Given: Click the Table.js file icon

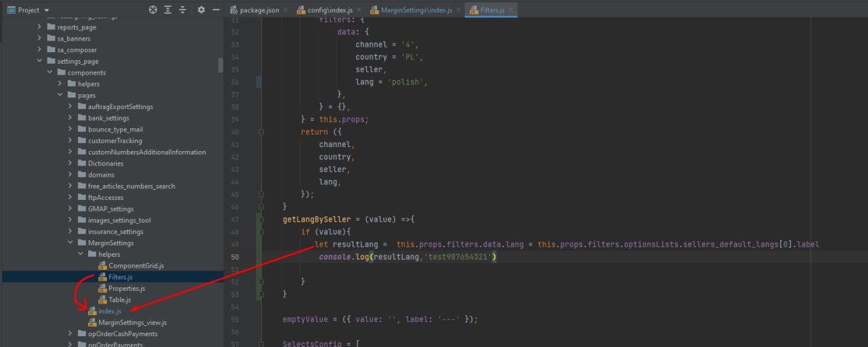Looking at the screenshot, I should click(102, 300).
